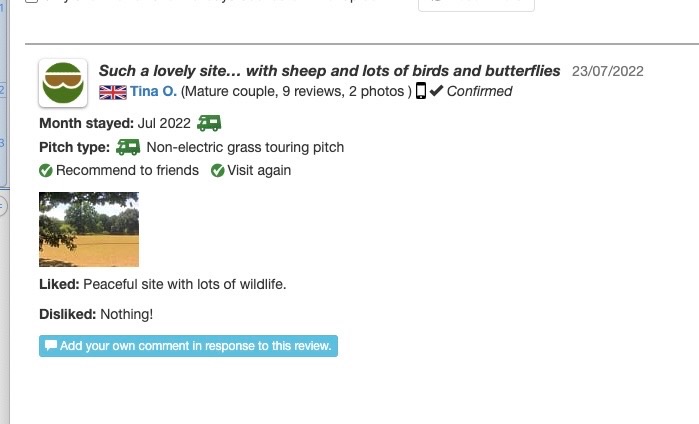Screen dimensions: 699x424
Task: Click the UK flag icon
Action: point(112,92)
